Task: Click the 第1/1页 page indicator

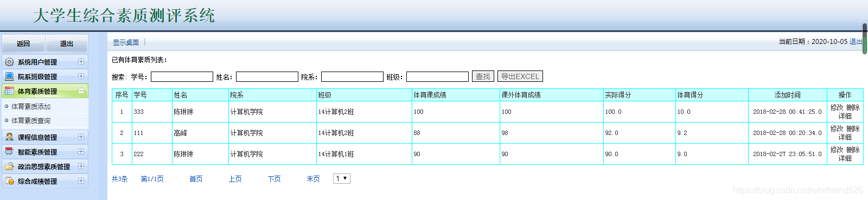Action: (x=152, y=179)
